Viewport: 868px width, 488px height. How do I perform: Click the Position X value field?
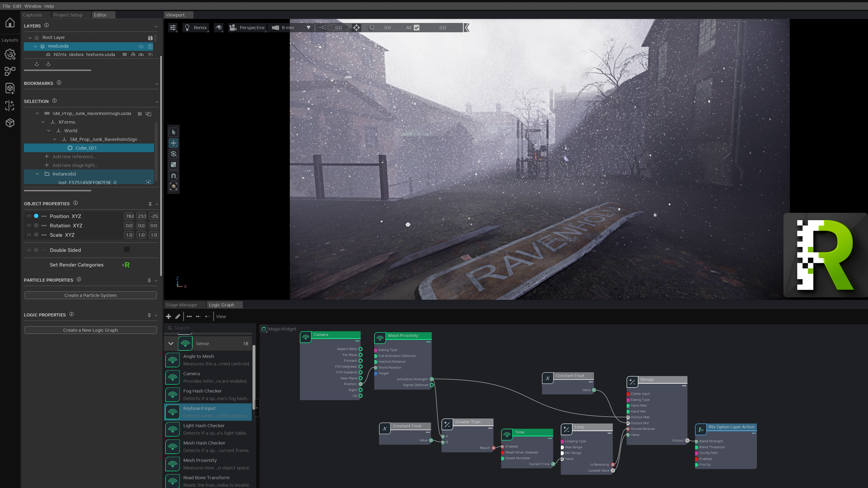point(129,216)
